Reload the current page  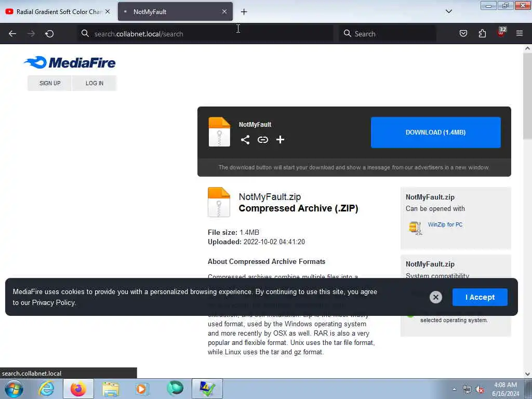pos(49,34)
